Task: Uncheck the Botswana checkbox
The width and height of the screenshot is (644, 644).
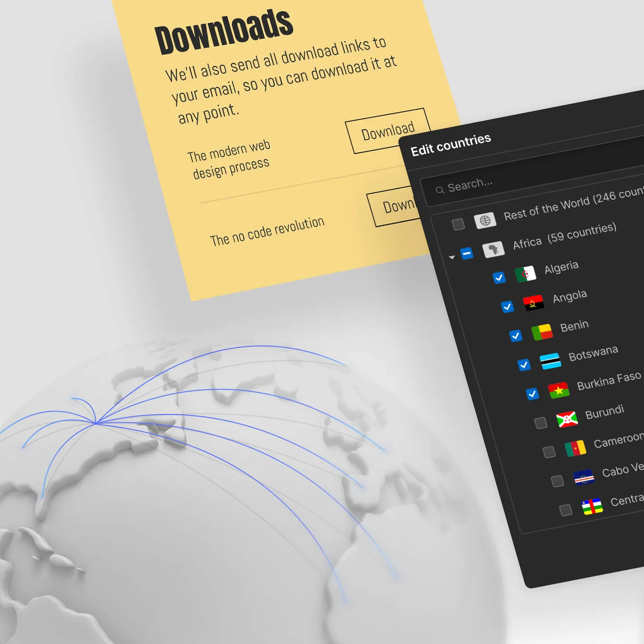Action: pos(524,364)
